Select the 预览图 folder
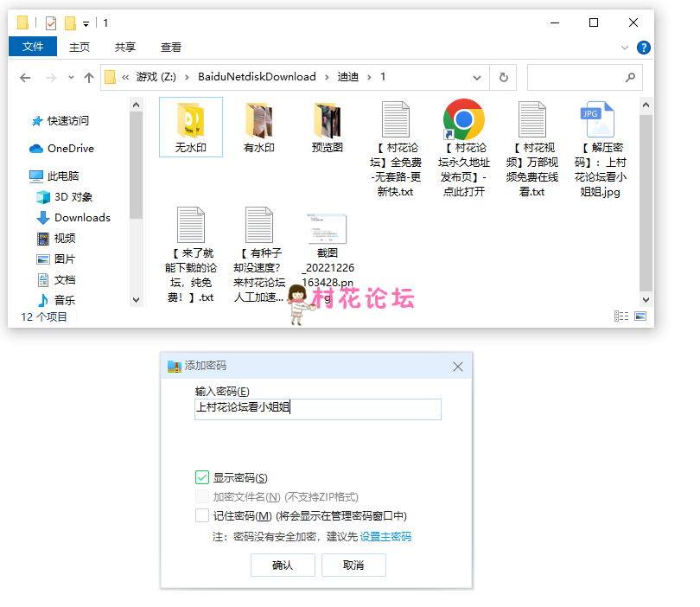 click(x=327, y=126)
